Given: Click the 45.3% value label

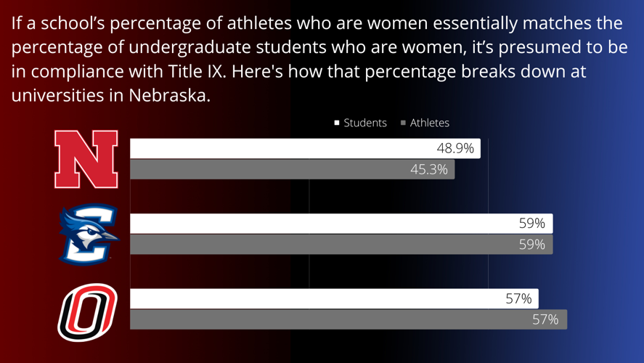Looking at the screenshot, I should [x=429, y=170].
